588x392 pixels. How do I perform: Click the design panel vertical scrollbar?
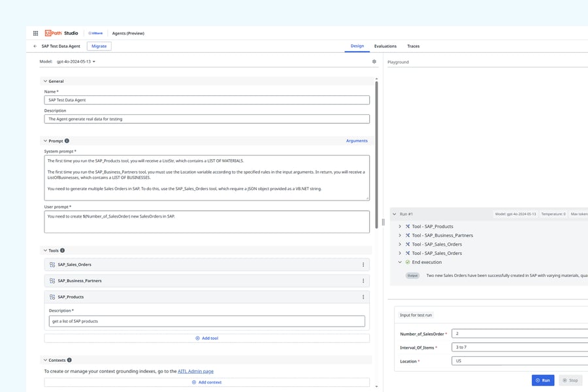coord(376,155)
